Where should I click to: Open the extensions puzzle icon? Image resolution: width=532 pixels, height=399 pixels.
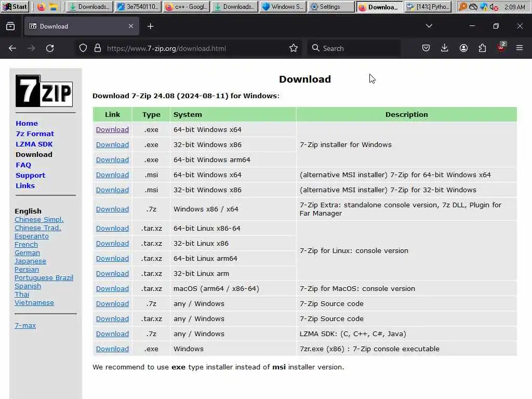click(x=482, y=48)
